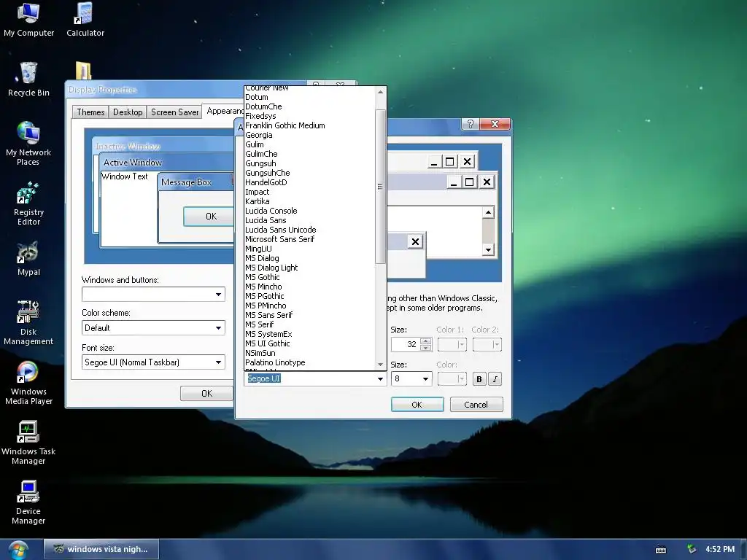The image size is (747, 560).
Task: Collapse the Segoe UI font dropdown arrow
Action: [380, 379]
